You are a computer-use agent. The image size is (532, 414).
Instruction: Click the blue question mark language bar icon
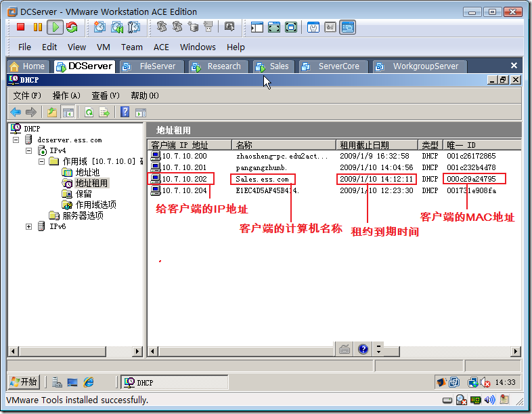click(x=363, y=349)
